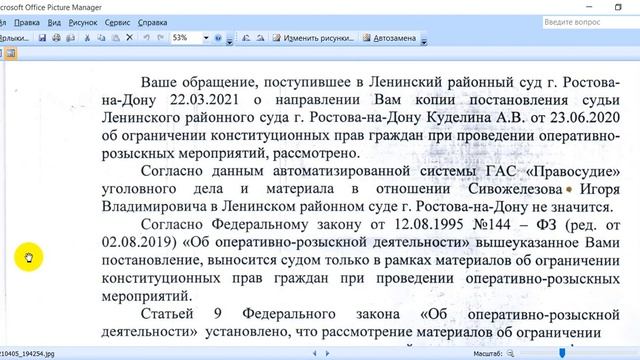Click the Undo arrow icon

146,38
